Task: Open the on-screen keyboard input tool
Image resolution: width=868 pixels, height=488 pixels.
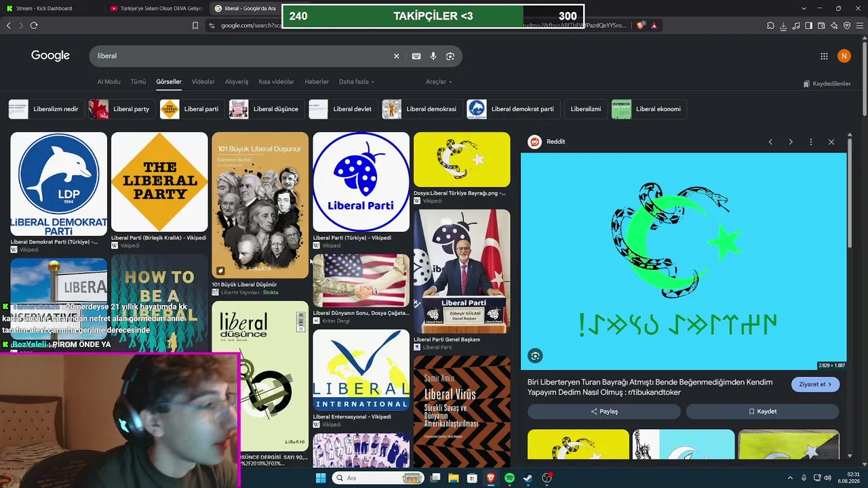Action: tap(416, 56)
